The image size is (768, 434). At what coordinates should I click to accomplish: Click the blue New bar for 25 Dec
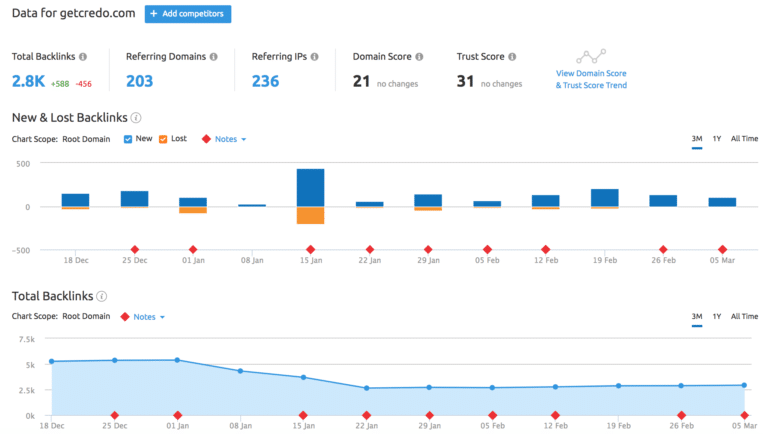pos(135,199)
